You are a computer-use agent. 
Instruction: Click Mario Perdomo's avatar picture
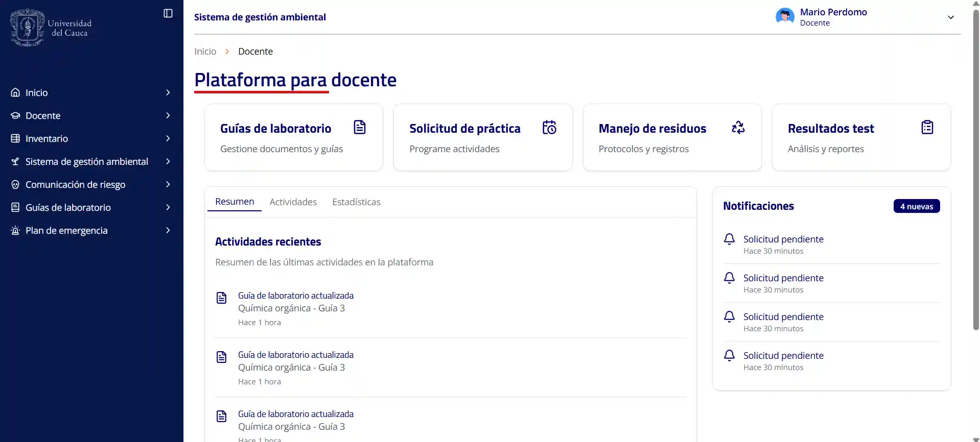[785, 17]
